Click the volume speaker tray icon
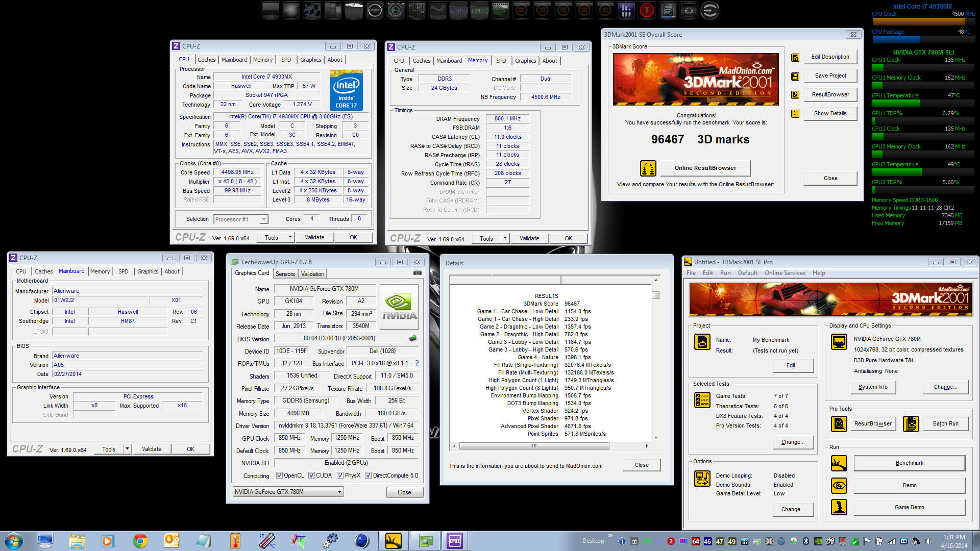The width and height of the screenshot is (980, 551). pyautogui.click(x=928, y=541)
